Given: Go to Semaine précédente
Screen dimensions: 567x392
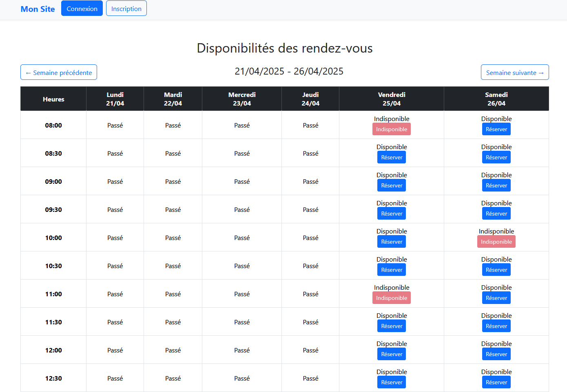Looking at the screenshot, I should pyautogui.click(x=59, y=73).
